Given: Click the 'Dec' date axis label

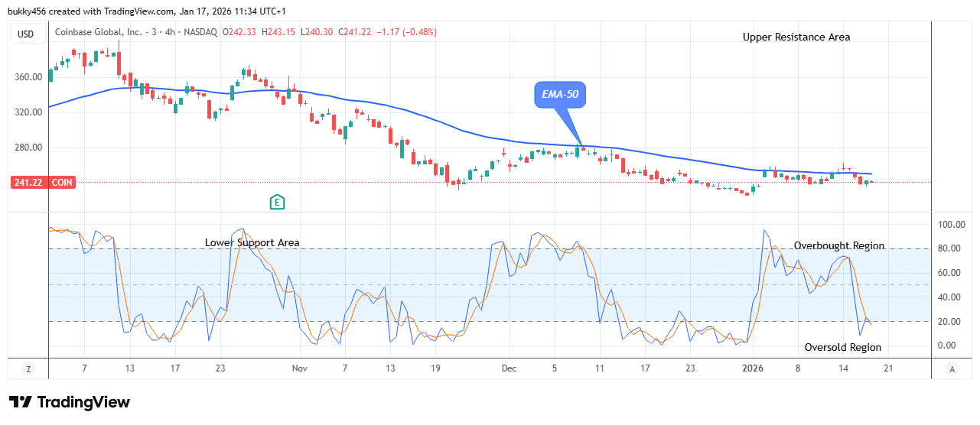Looking at the screenshot, I should tap(509, 368).
